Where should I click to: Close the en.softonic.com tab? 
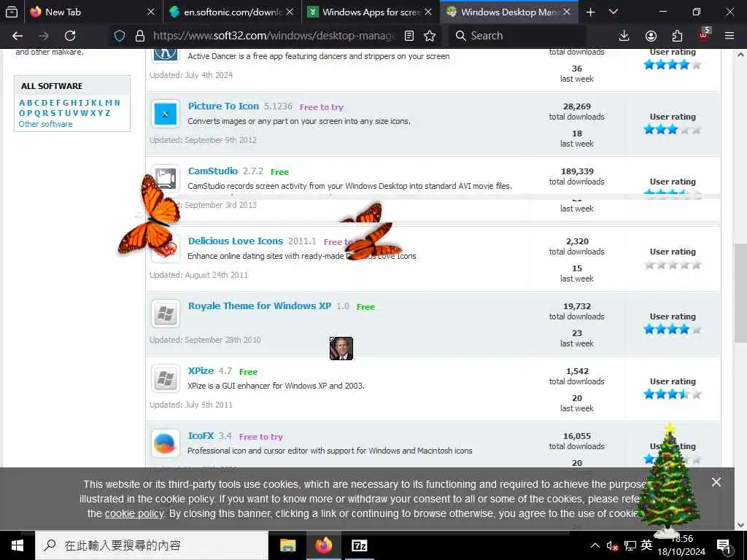(x=290, y=12)
